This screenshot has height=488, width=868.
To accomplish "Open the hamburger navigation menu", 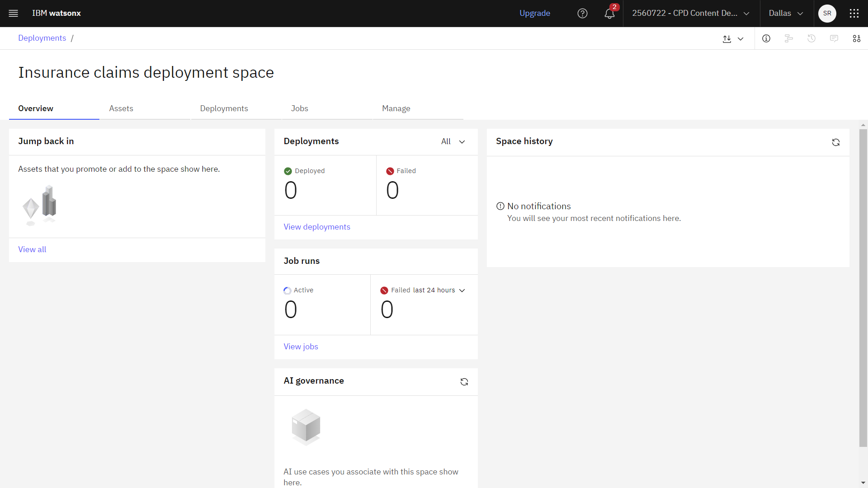I will click(x=14, y=13).
